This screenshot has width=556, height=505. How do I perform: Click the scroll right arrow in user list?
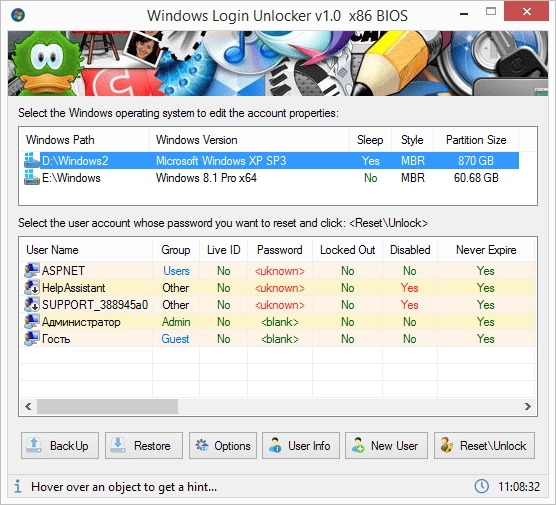pyautogui.click(x=528, y=406)
